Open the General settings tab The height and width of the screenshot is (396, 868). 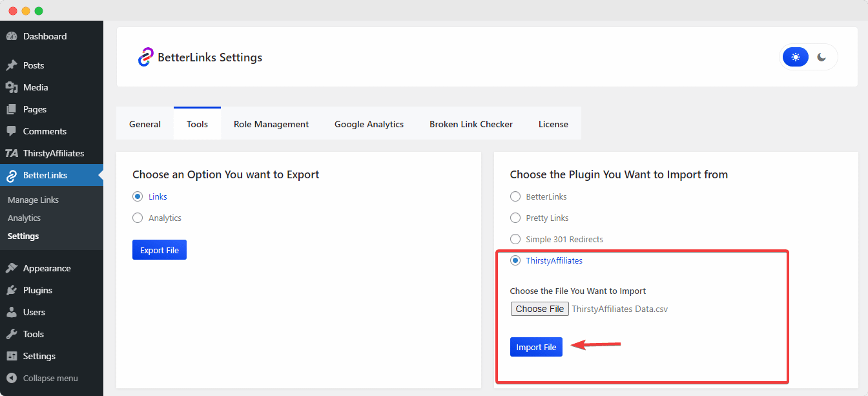[x=145, y=123]
